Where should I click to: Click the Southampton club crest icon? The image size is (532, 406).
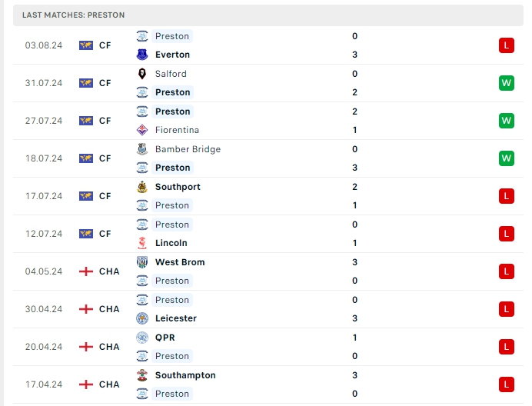point(142,375)
